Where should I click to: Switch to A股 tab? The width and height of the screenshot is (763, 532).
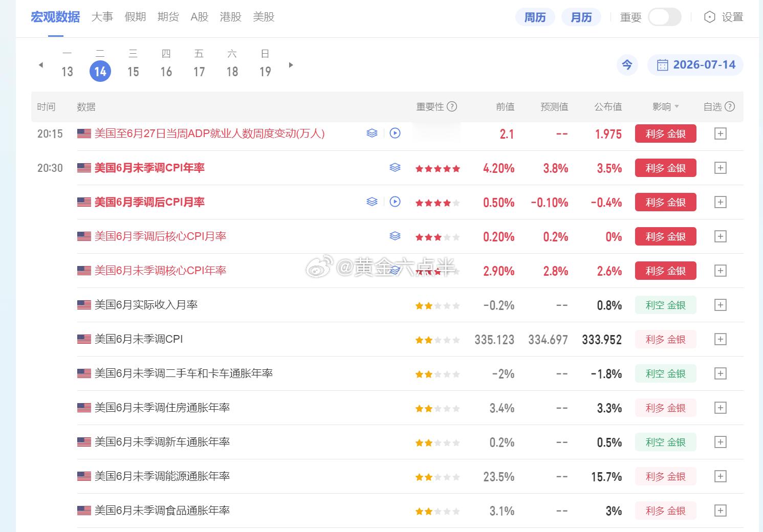pyautogui.click(x=200, y=17)
